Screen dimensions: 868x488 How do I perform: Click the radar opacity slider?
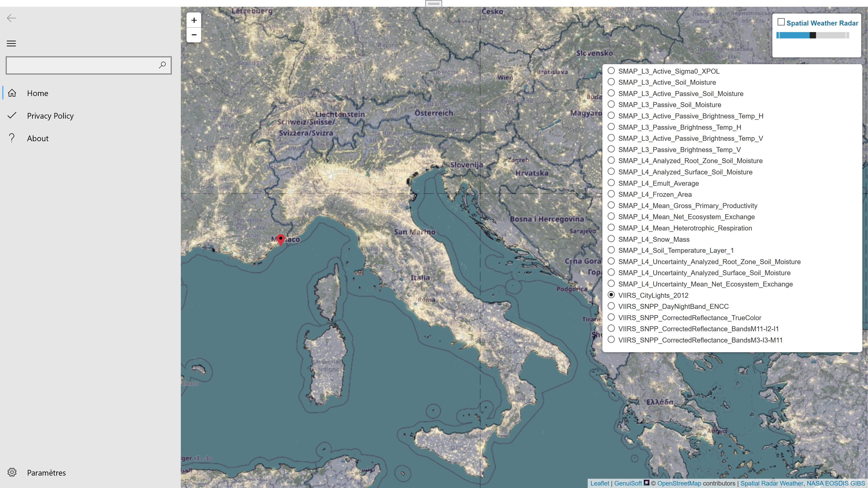(x=812, y=35)
